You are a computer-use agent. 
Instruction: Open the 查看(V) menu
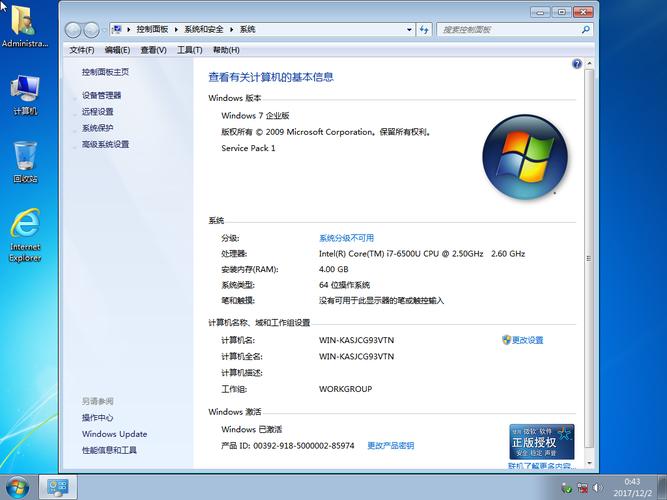coord(154,50)
